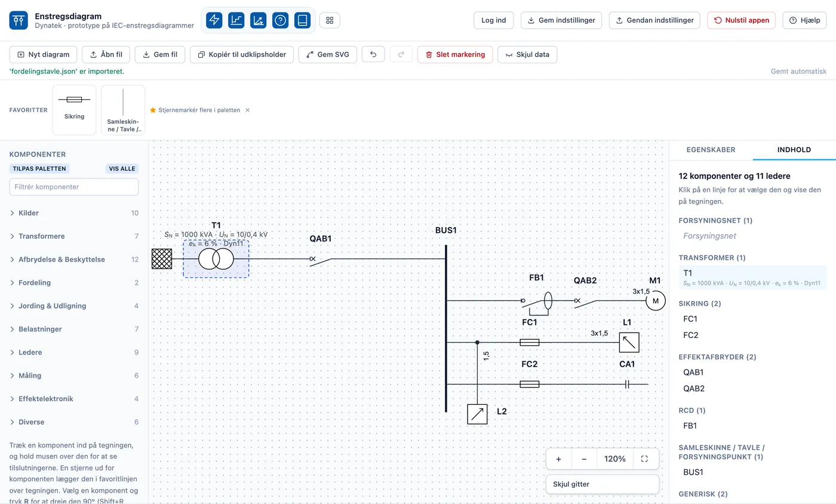The image size is (836, 504).
Task: Click the undo arrow icon
Action: (x=373, y=54)
